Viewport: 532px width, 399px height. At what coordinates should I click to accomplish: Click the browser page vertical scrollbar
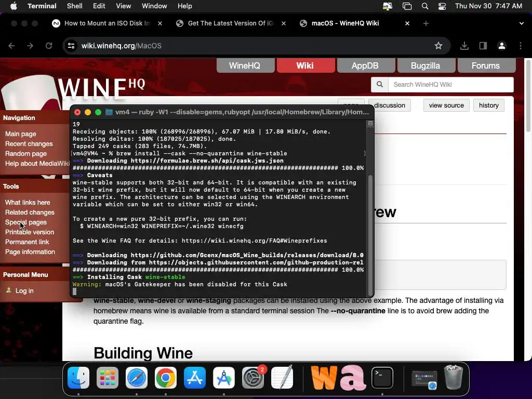[528, 97]
